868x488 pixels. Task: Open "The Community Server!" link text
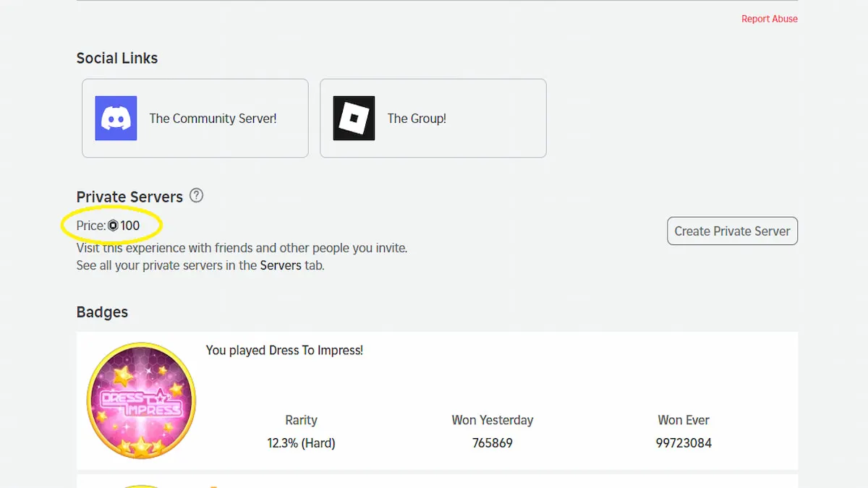click(x=213, y=119)
